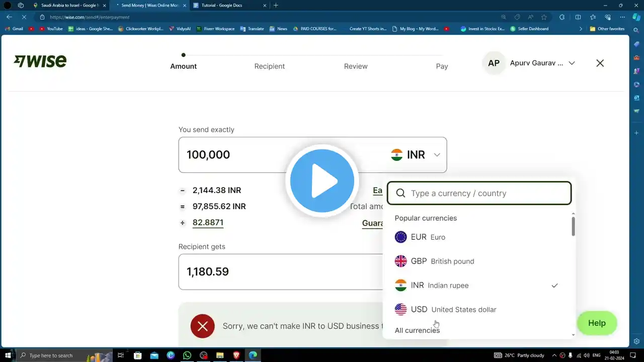644x362 pixels.
Task: Show more bookmarks chevron
Action: tap(581, 29)
